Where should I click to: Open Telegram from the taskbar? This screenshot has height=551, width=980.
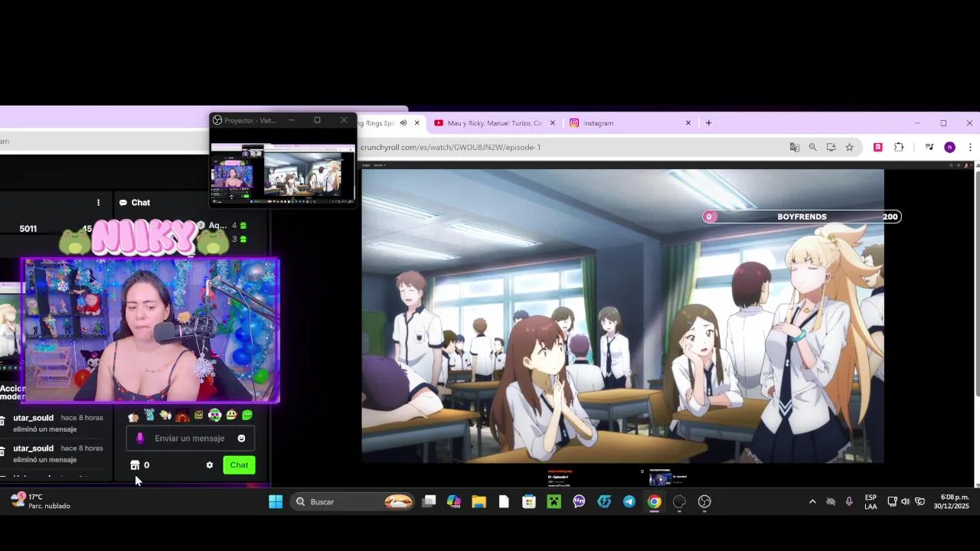pyautogui.click(x=629, y=502)
